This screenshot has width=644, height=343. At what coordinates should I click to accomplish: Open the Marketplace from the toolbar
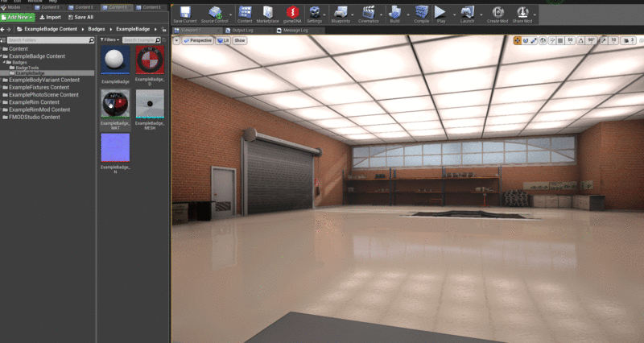[267, 14]
